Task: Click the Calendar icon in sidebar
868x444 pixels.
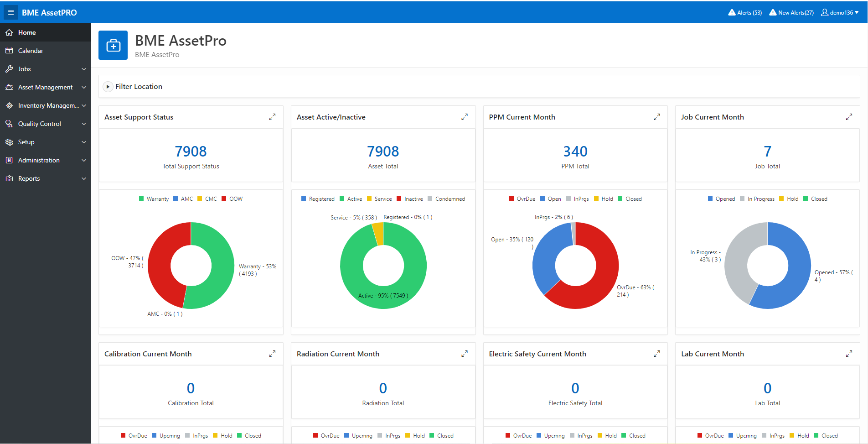Action: (x=9, y=51)
